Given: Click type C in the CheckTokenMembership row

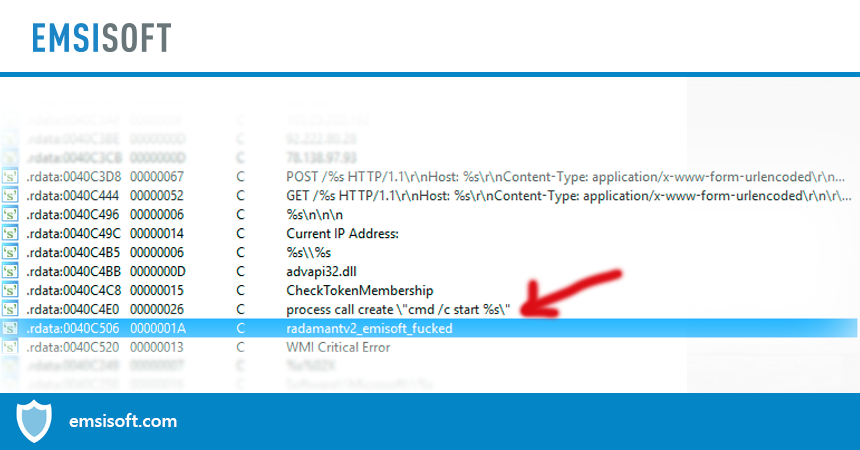Looking at the screenshot, I should (240, 290).
